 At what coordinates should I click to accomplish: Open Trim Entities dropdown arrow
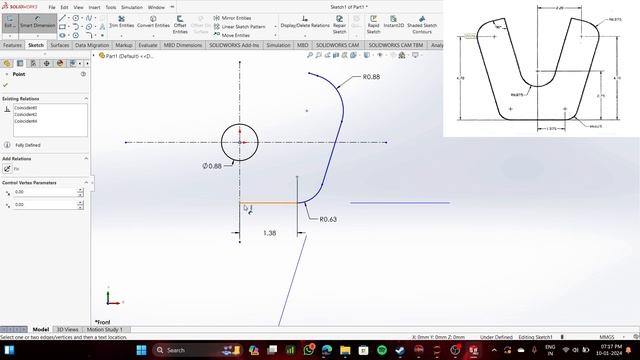pyautogui.click(x=121, y=36)
